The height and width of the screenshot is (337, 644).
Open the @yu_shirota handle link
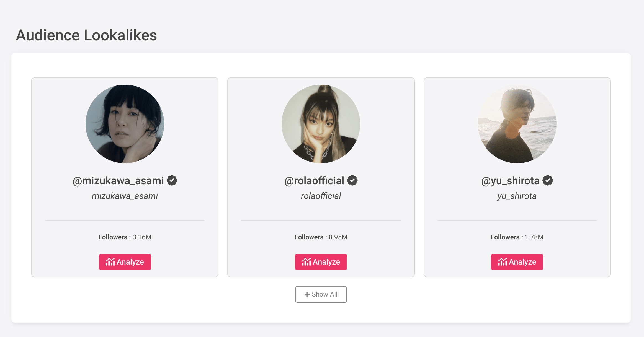point(510,181)
